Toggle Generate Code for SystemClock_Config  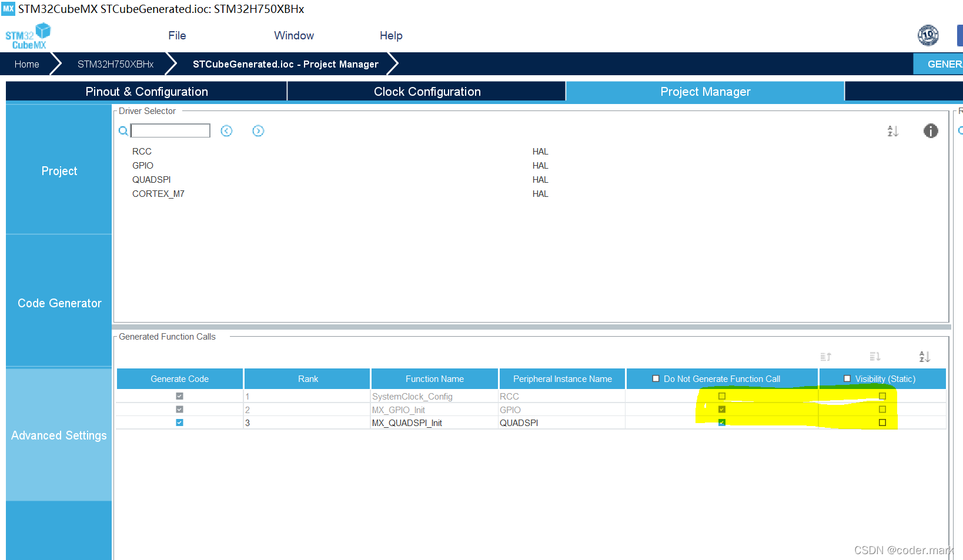click(x=179, y=396)
